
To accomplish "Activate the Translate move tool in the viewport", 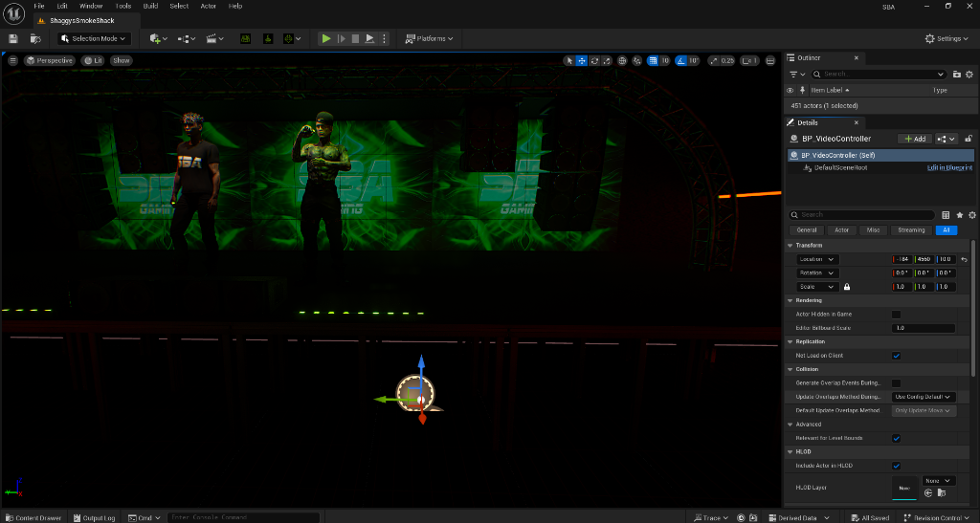I will click(581, 60).
